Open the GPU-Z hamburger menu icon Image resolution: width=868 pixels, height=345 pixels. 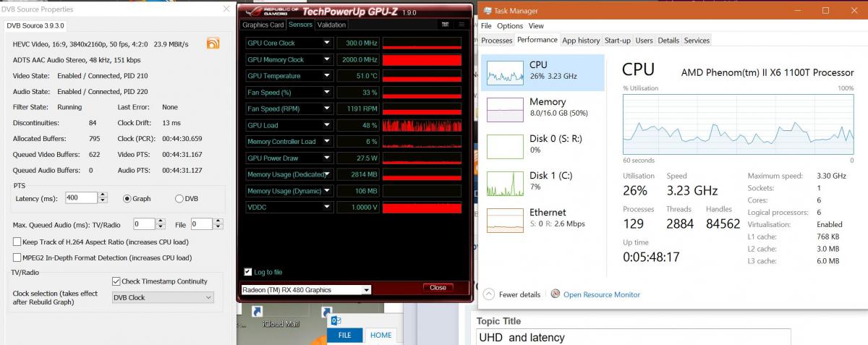click(x=461, y=25)
